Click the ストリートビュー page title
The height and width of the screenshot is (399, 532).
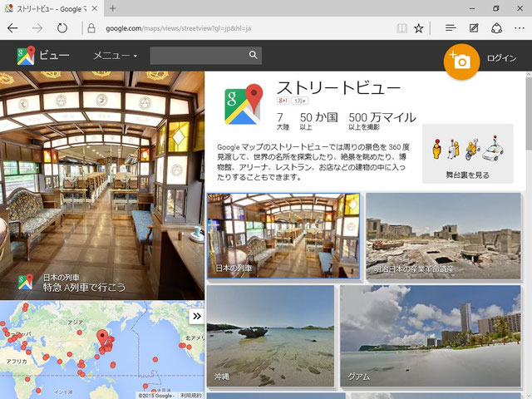tap(338, 88)
